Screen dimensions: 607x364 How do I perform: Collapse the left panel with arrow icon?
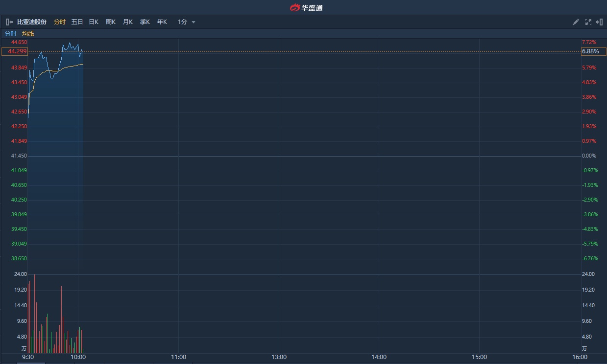[x=9, y=22]
